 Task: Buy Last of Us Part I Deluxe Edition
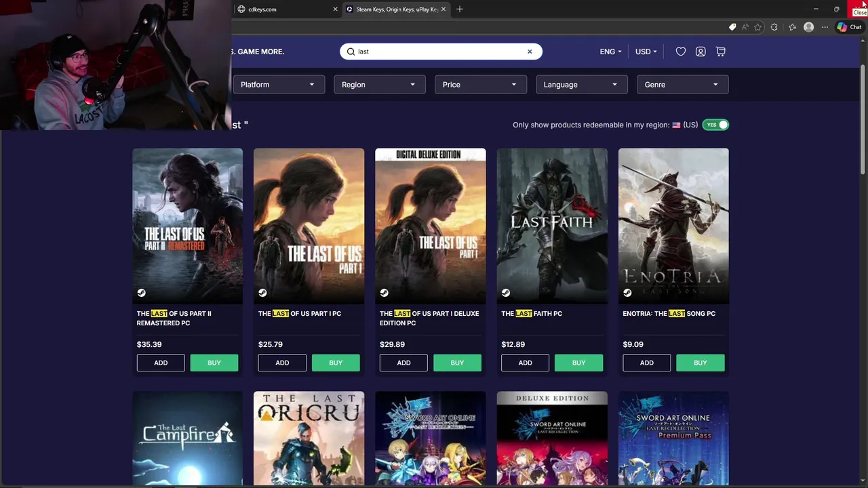pos(457,363)
